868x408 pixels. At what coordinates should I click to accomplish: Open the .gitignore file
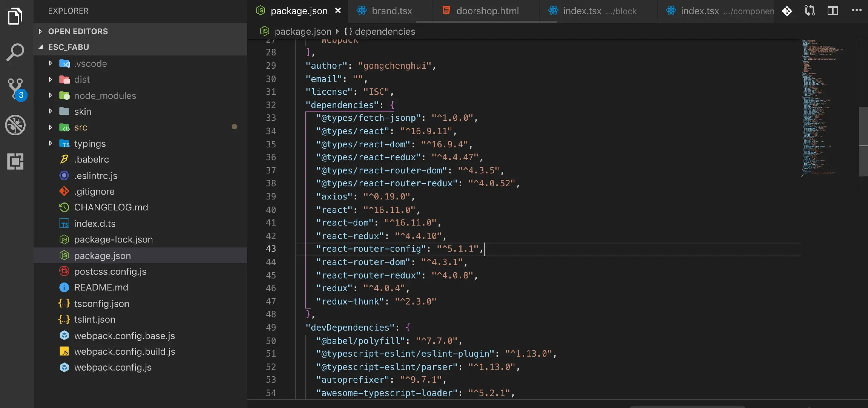click(140, 192)
